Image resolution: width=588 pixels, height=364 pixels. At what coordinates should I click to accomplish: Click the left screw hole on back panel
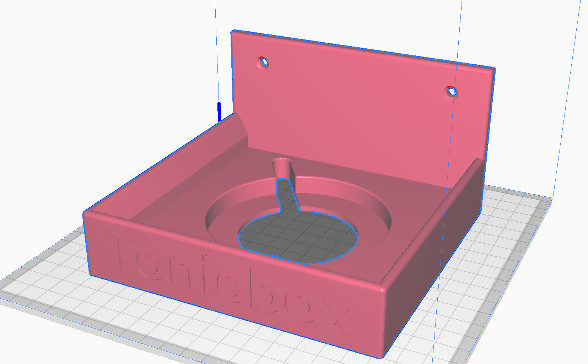pyautogui.click(x=263, y=63)
